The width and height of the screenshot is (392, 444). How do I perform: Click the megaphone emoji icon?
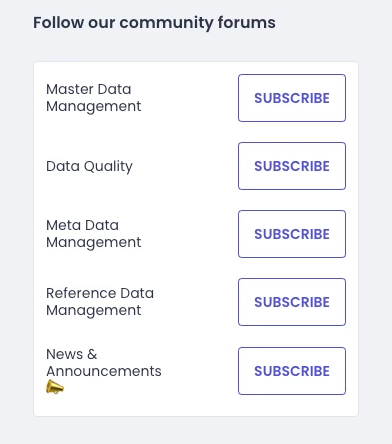point(55,387)
